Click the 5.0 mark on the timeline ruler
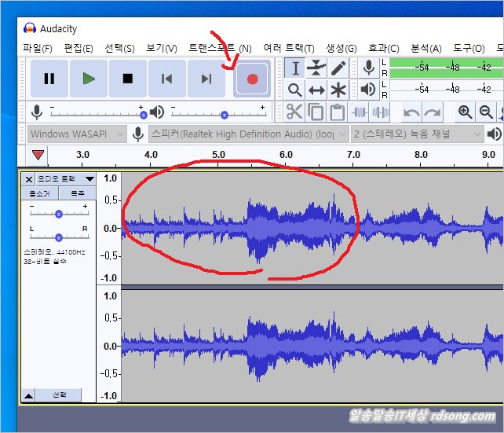Image resolution: width=504 pixels, height=433 pixels. click(x=218, y=155)
